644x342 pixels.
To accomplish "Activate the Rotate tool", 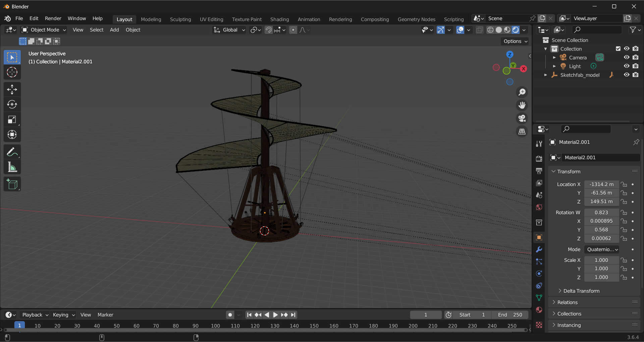I will (12, 104).
